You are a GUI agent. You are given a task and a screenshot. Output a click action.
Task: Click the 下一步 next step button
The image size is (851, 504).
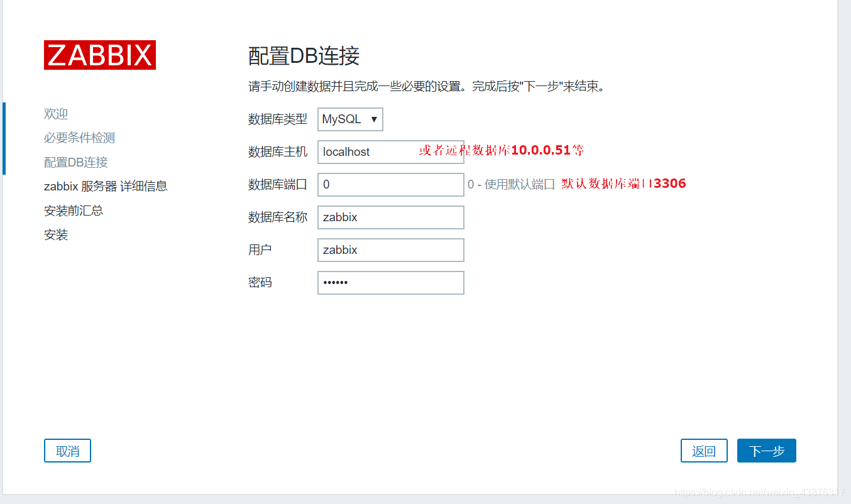point(767,451)
